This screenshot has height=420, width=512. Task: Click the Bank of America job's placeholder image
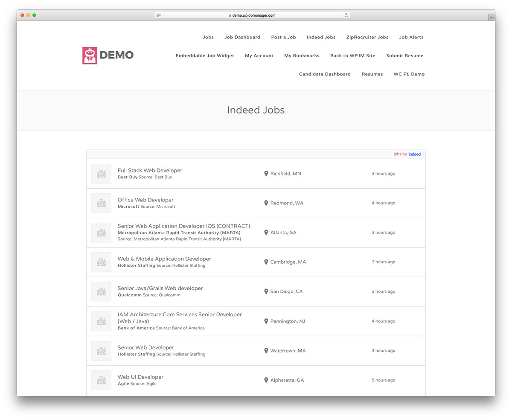(101, 321)
